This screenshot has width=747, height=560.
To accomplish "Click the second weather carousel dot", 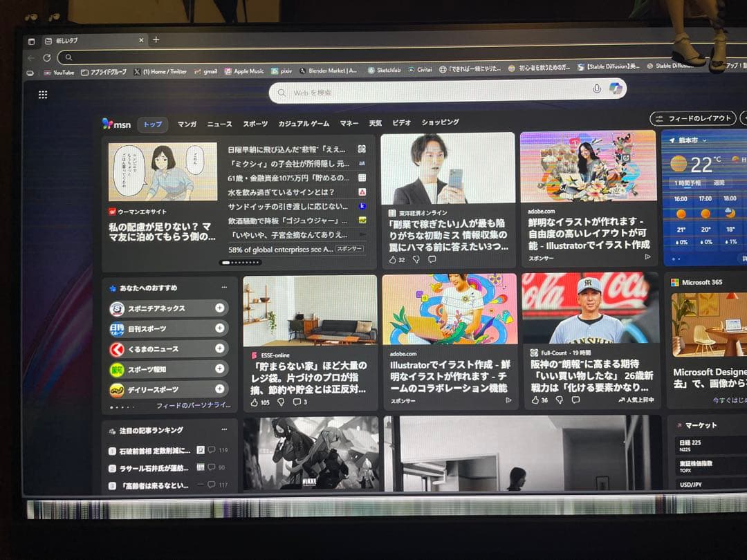I will point(678,259).
